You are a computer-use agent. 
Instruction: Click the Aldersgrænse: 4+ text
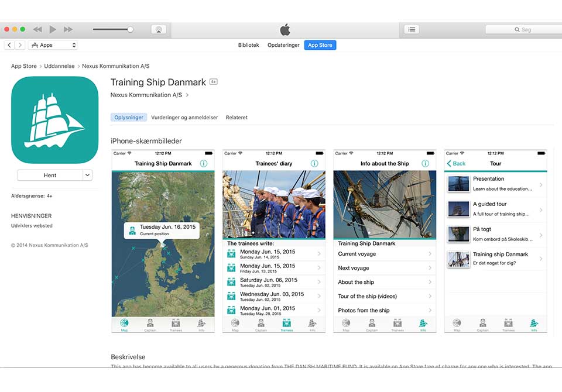point(32,196)
